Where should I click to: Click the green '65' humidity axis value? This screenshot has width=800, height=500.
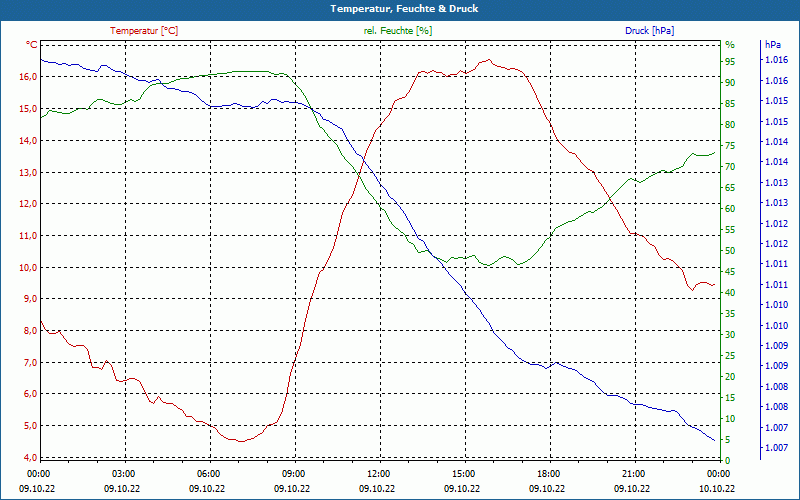point(730,188)
